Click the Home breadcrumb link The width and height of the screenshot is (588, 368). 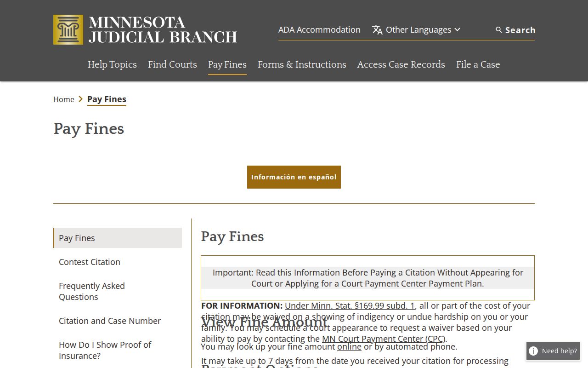pyautogui.click(x=64, y=99)
